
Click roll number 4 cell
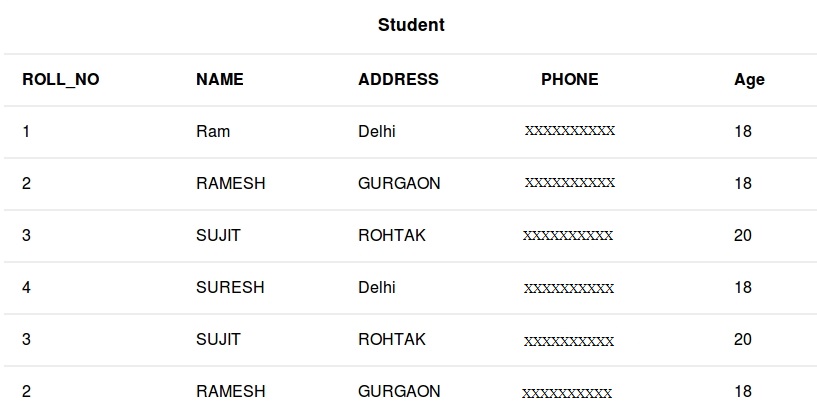(26, 288)
